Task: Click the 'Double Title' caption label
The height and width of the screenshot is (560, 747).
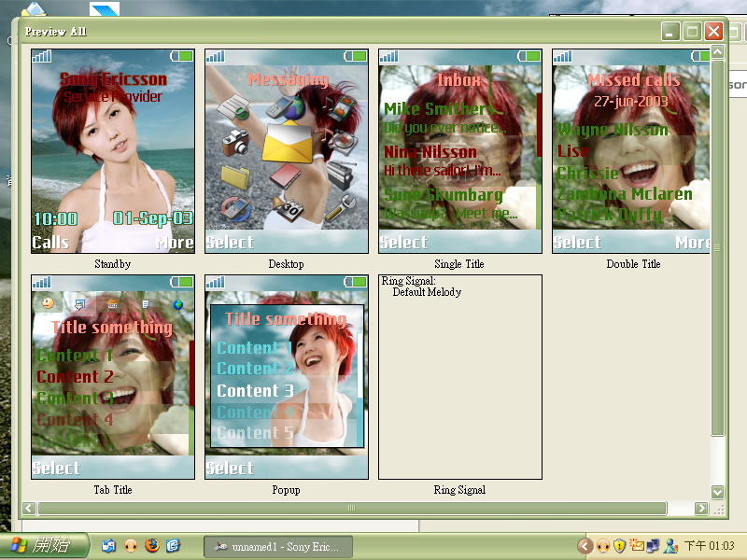Action: pos(634,264)
